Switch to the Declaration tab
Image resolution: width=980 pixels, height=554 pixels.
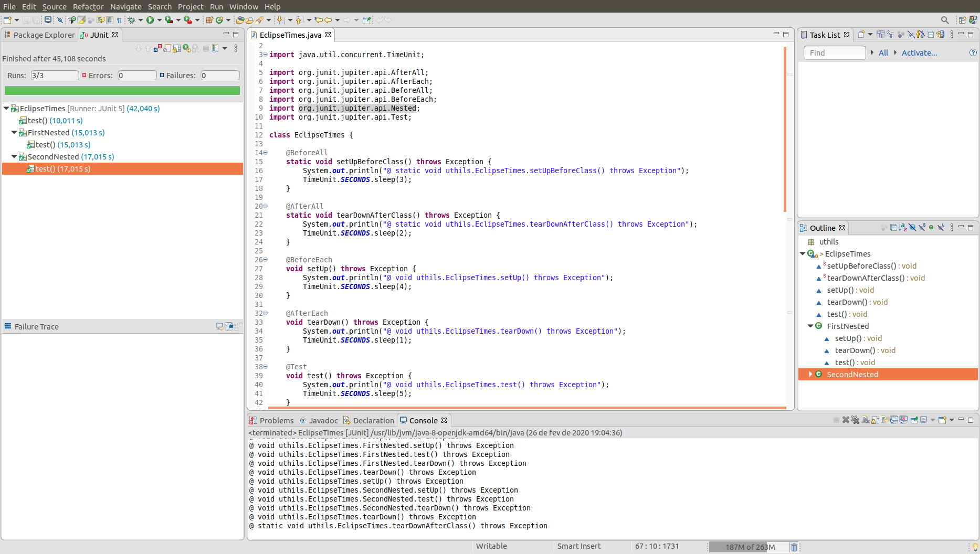368,420
